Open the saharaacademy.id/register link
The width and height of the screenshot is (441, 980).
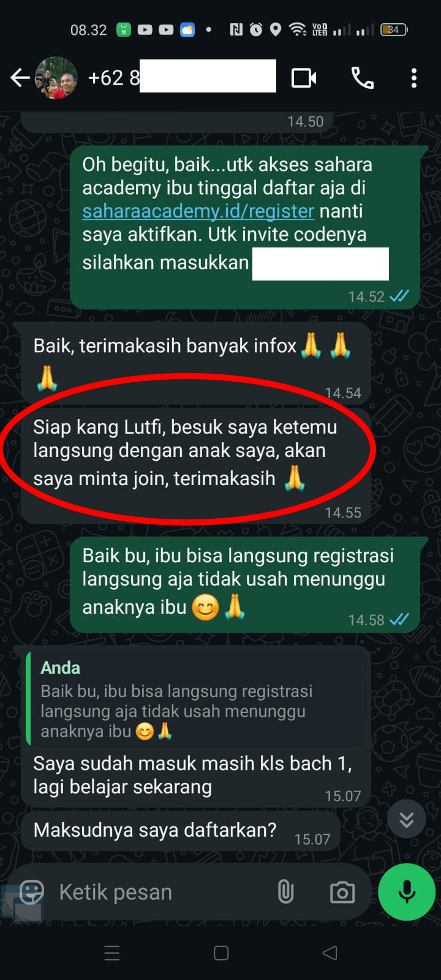coord(198,211)
